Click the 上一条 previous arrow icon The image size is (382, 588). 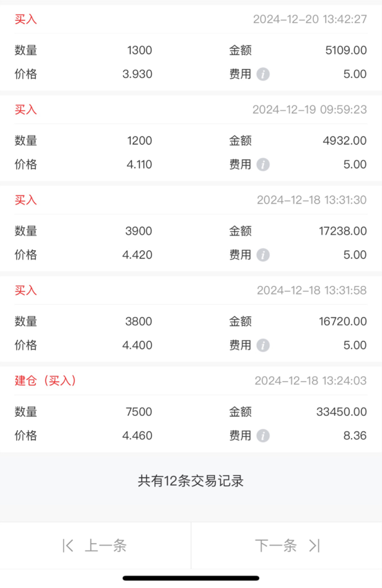(68, 546)
